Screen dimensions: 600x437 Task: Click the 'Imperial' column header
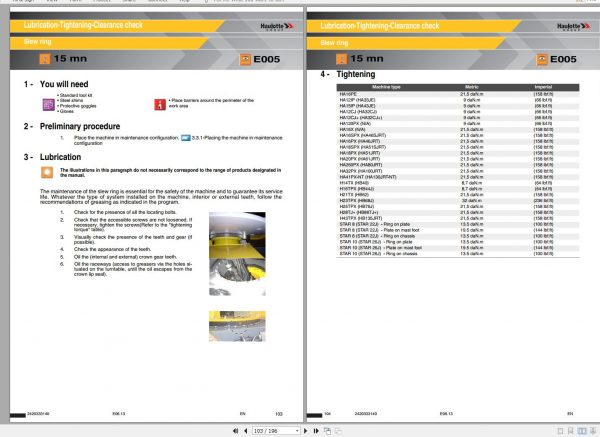(x=543, y=87)
